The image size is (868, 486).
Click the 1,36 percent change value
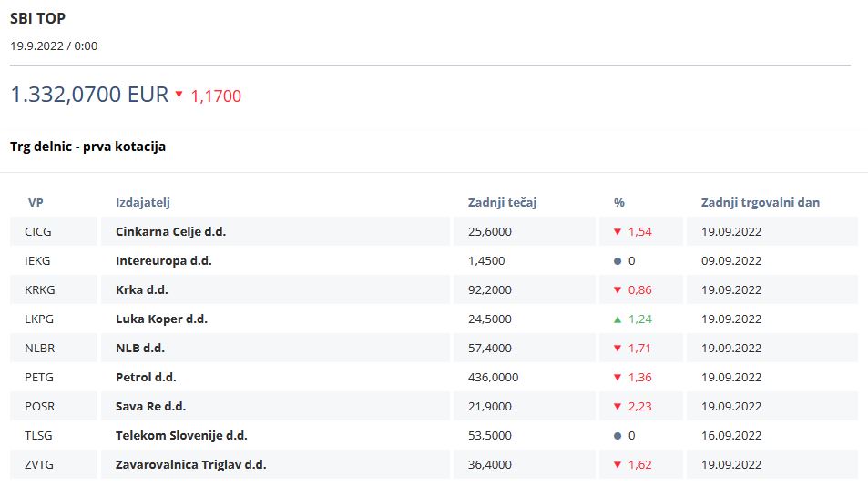[640, 377]
